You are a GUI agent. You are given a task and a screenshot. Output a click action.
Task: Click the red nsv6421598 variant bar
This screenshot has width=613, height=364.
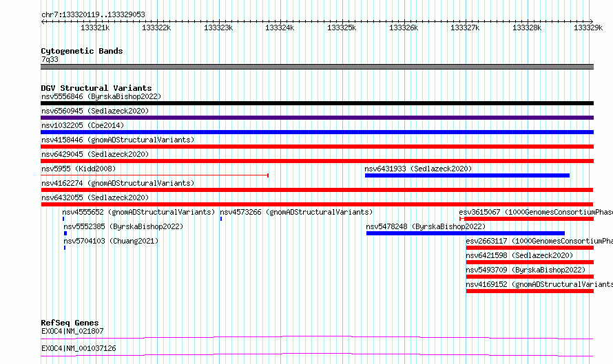coord(530,262)
